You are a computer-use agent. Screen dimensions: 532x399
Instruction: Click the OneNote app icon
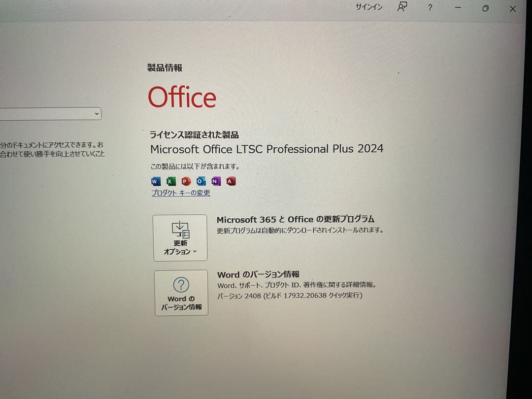point(215,181)
